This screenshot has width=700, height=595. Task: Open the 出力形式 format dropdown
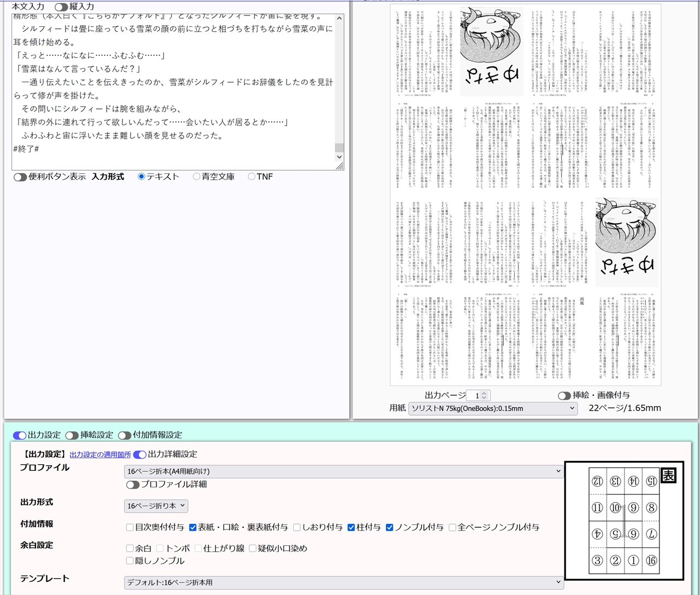click(155, 506)
